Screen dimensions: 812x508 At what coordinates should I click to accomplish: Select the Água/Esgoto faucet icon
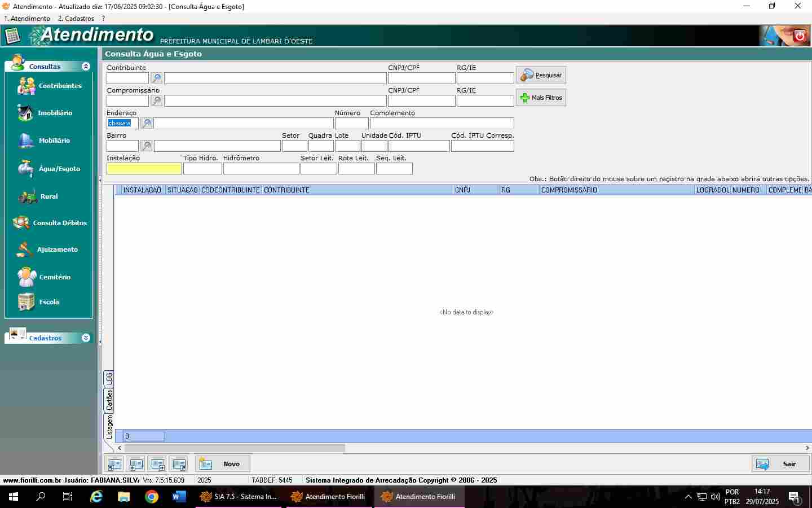point(25,168)
